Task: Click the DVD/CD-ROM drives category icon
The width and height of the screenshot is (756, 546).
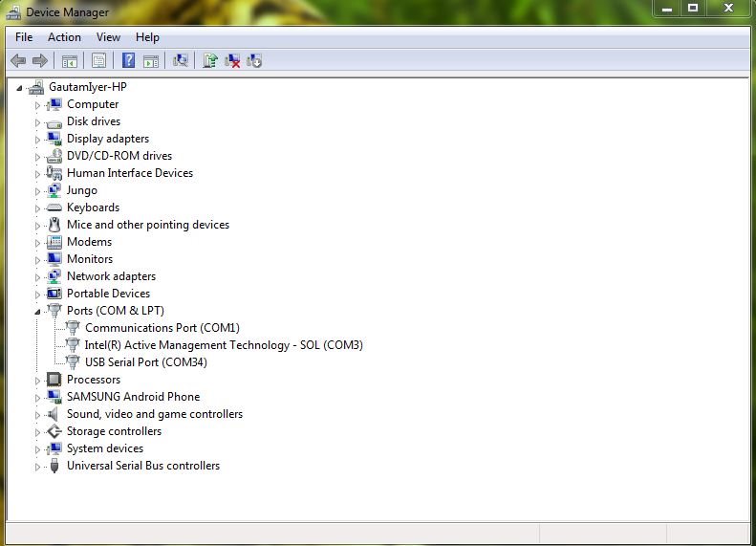Action: click(54, 156)
